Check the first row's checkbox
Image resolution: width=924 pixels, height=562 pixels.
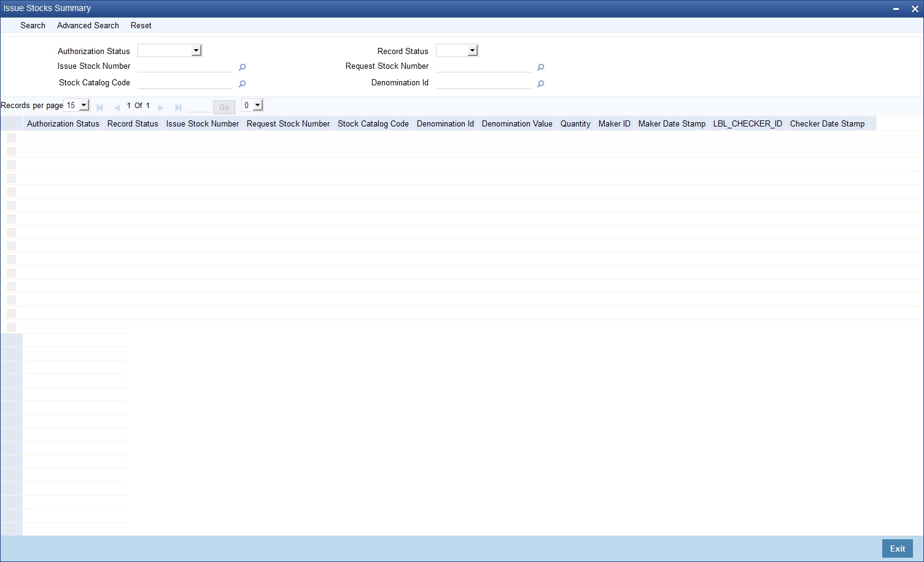point(11,138)
